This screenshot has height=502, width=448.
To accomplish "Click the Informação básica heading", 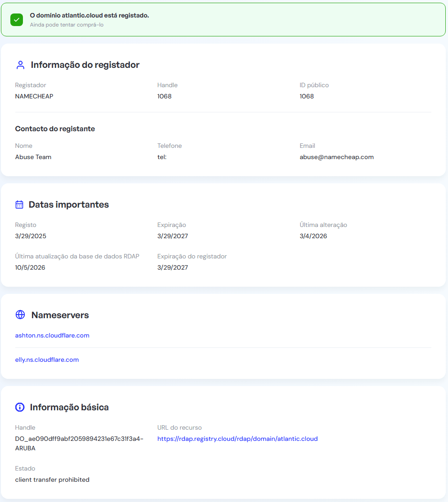I will 70,407.
